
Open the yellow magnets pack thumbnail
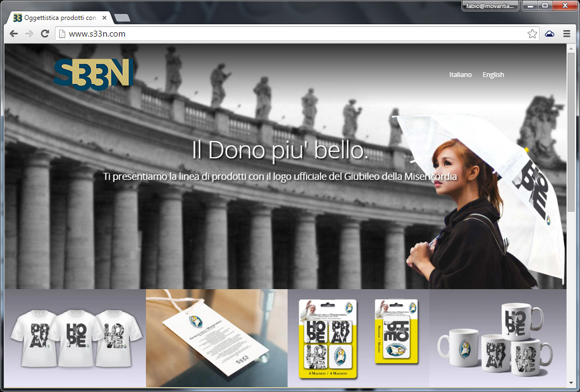pos(358,338)
